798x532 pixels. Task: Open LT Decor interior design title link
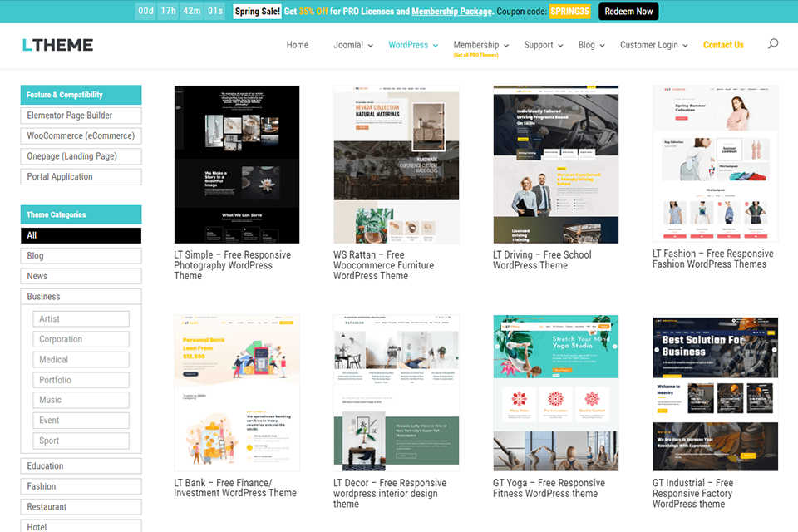point(390,493)
